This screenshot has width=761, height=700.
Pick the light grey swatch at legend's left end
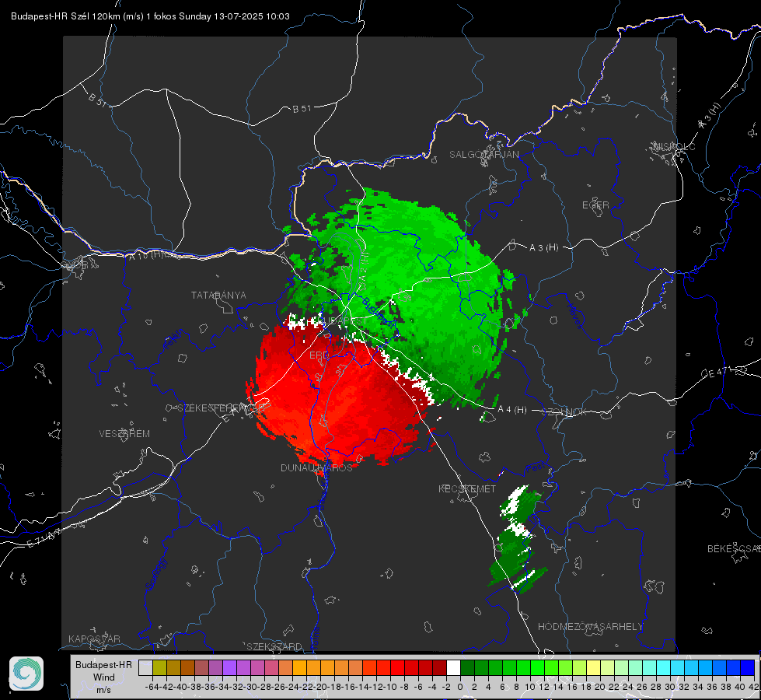(x=145, y=667)
